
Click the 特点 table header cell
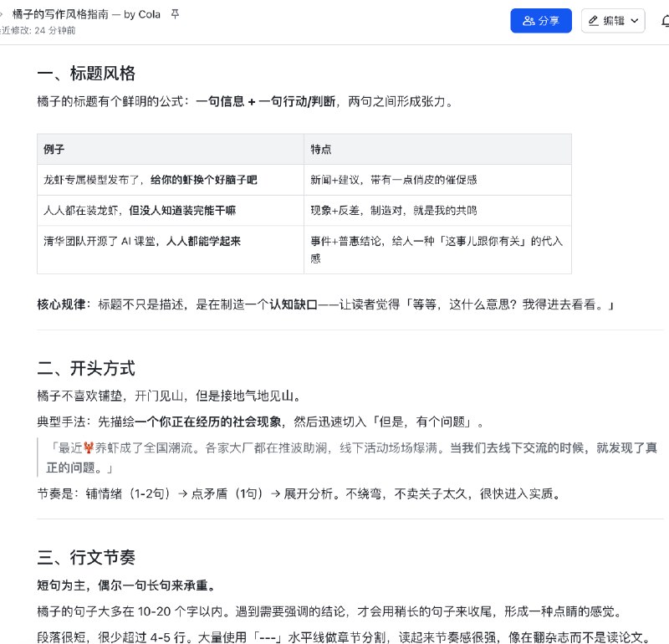[x=322, y=150]
